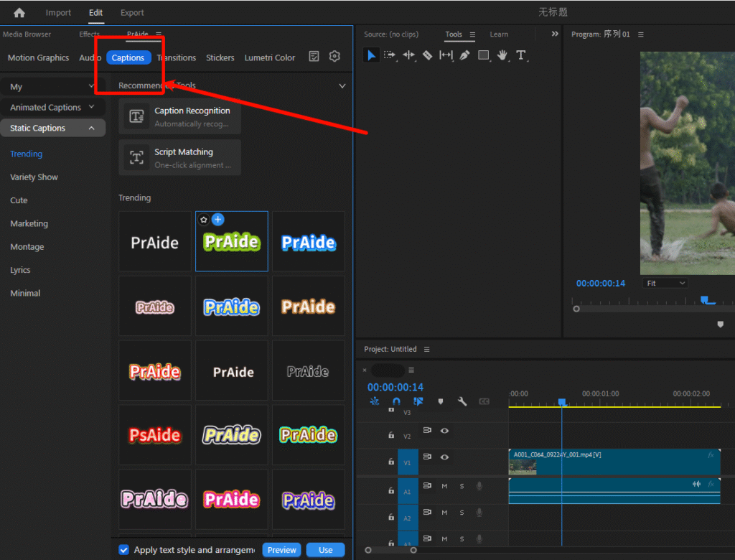Switch to the Stickers tab
The image size is (735, 560).
coord(220,57)
